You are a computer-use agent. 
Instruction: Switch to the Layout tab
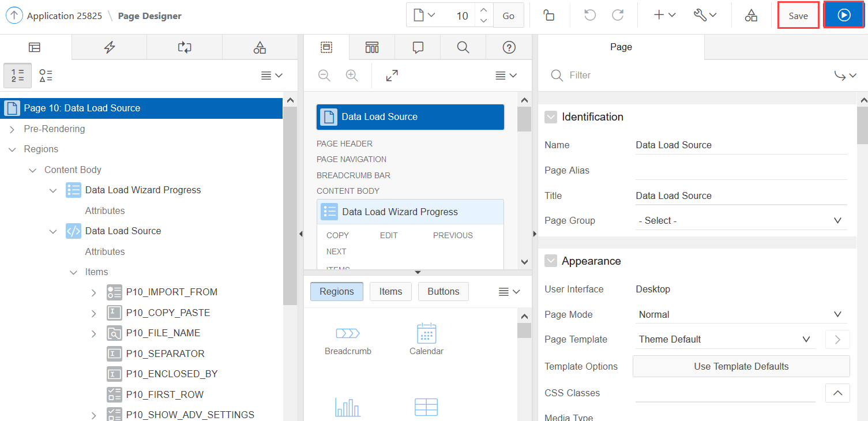(x=326, y=47)
